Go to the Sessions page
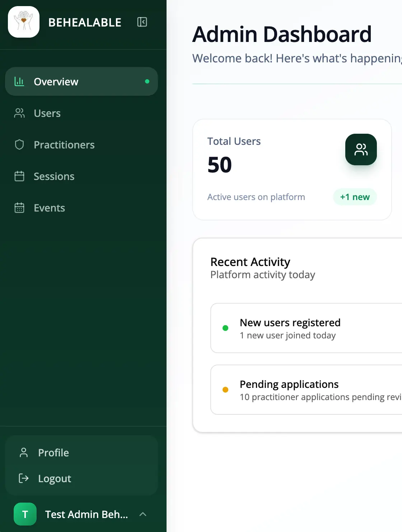 point(54,176)
